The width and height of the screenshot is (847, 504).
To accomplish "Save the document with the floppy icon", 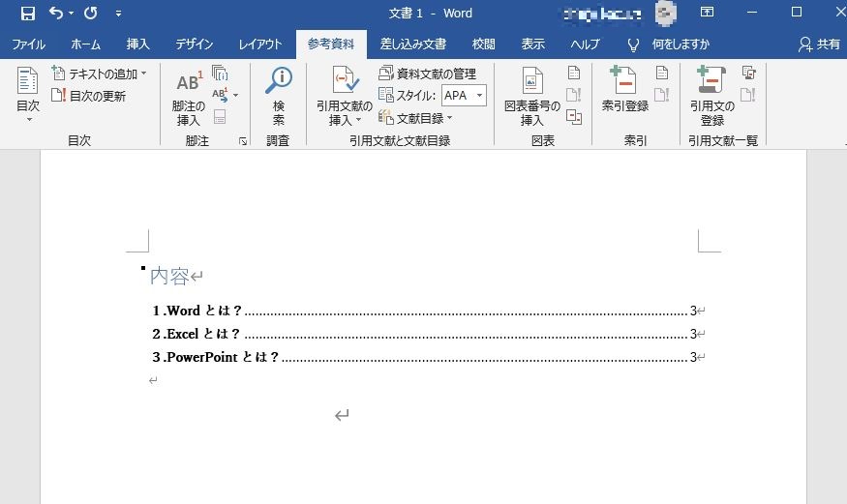I will pyautogui.click(x=27, y=13).
